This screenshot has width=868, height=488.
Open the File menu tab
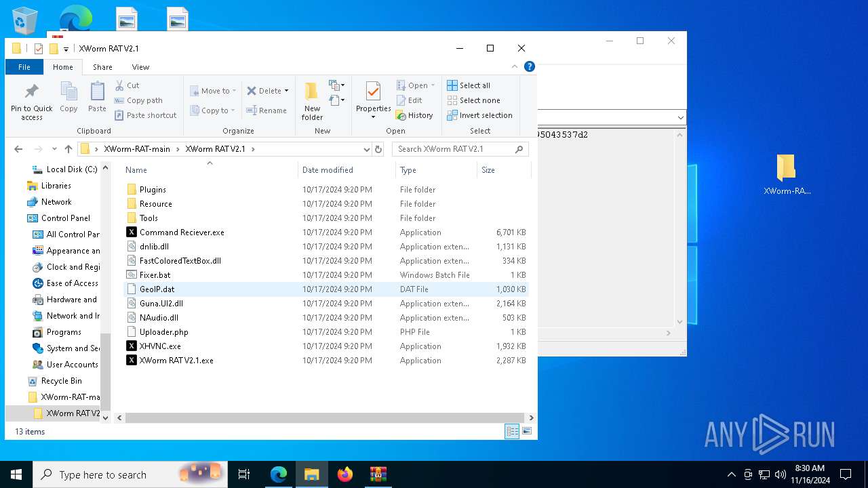point(24,67)
